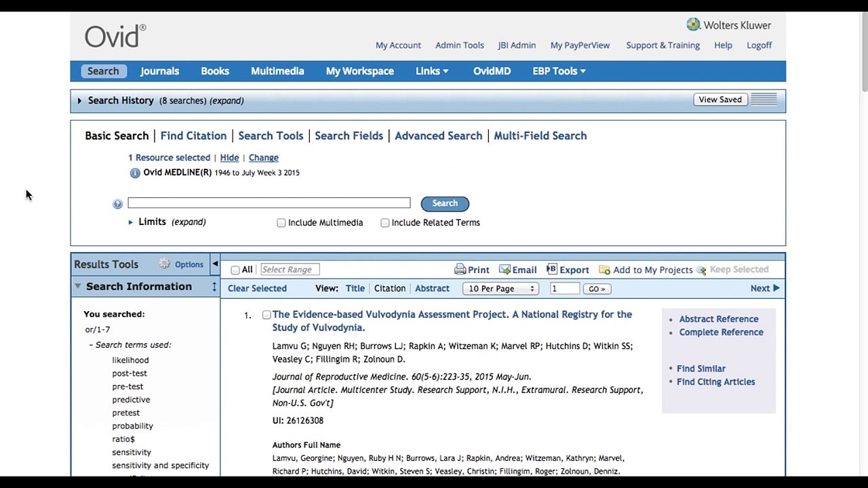Select the Search tab in navigation bar
The image size is (868, 488).
click(x=103, y=71)
